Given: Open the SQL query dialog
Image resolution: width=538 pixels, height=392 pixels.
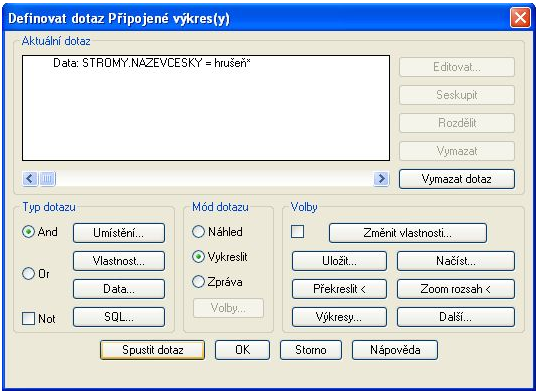Looking at the screenshot, I should pyautogui.click(x=119, y=317).
